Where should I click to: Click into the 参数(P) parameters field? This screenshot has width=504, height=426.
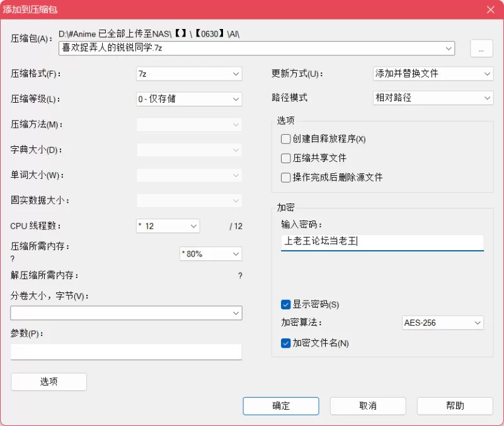(126, 352)
